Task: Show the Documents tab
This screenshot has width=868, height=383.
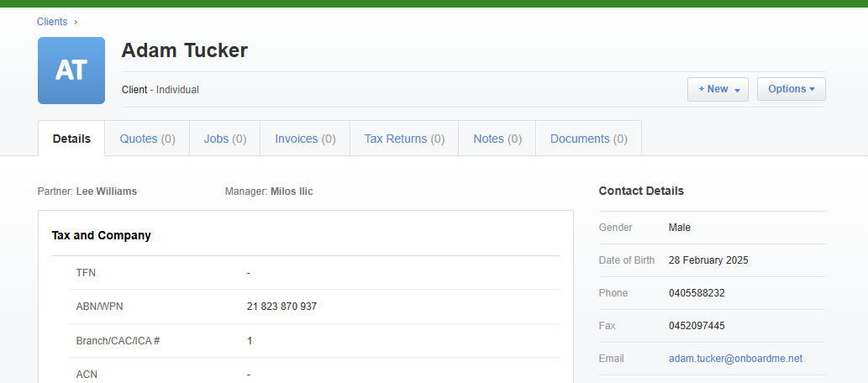Action: tap(588, 139)
